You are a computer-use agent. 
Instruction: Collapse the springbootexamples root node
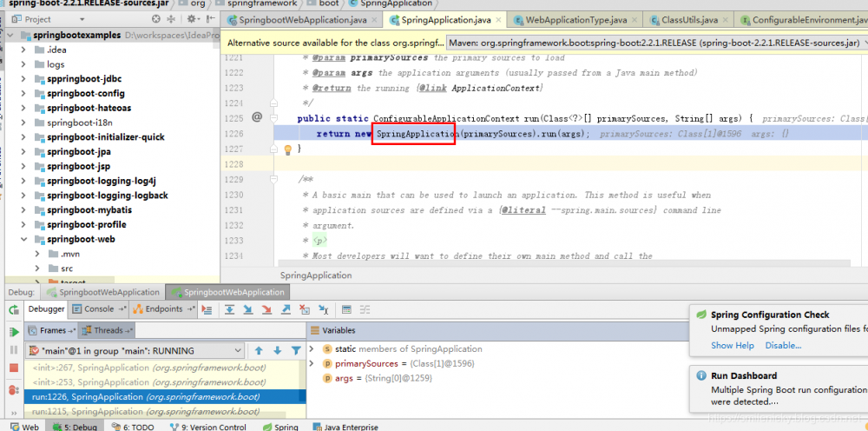point(10,35)
